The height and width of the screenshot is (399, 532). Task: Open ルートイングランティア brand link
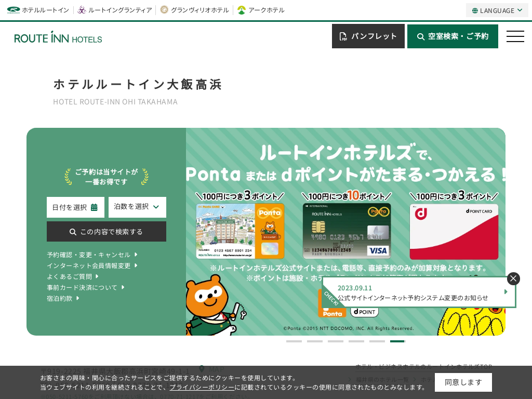pos(115,10)
